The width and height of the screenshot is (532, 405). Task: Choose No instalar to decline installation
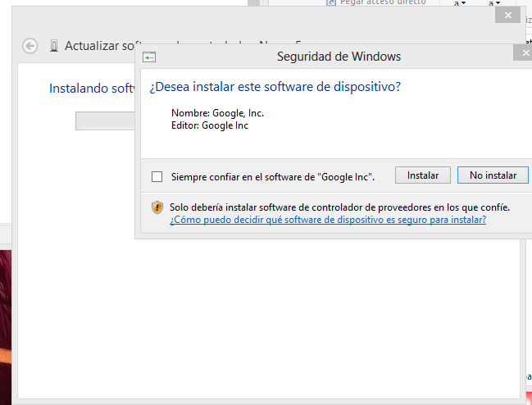click(x=493, y=175)
